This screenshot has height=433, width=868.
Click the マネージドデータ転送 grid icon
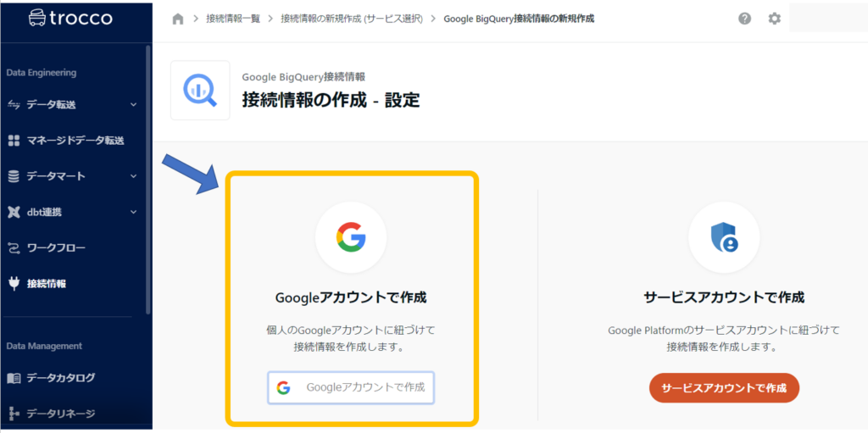click(14, 141)
